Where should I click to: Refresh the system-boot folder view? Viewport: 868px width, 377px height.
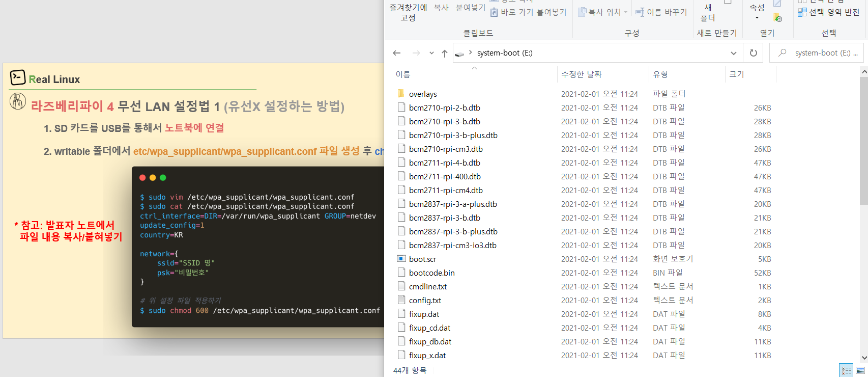tap(754, 53)
